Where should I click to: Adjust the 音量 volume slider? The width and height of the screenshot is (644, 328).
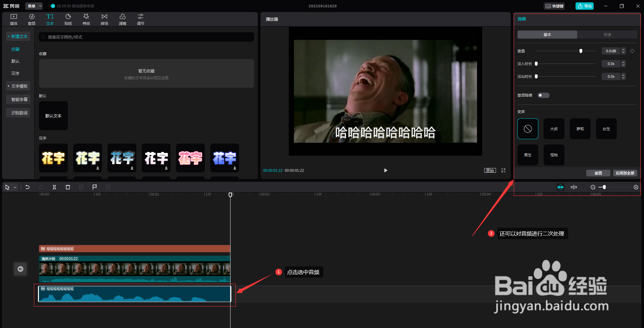pyautogui.click(x=581, y=51)
